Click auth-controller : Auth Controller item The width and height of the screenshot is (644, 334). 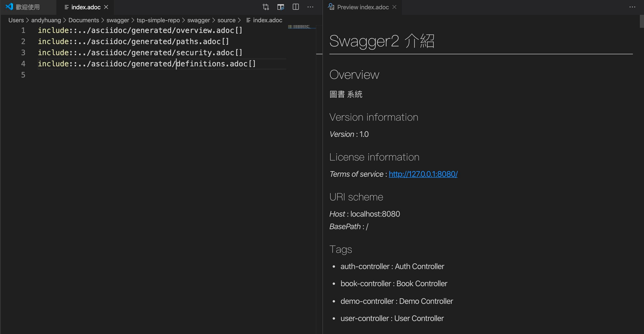(392, 267)
